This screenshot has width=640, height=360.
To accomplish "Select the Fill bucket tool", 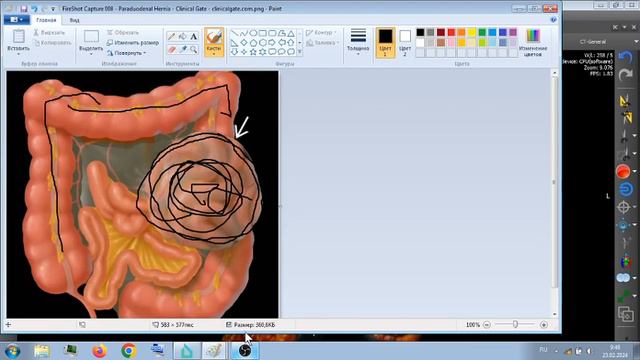I will click(182, 37).
